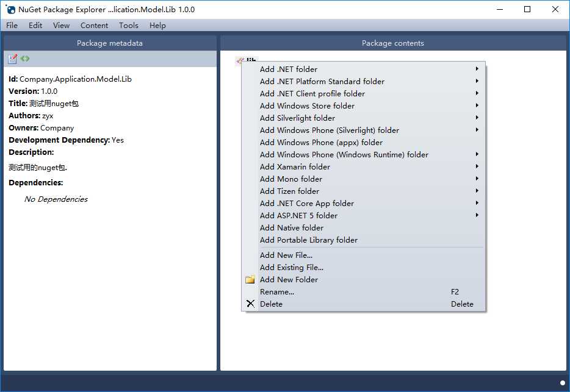Open the File menu
570x392 pixels.
click(12, 26)
